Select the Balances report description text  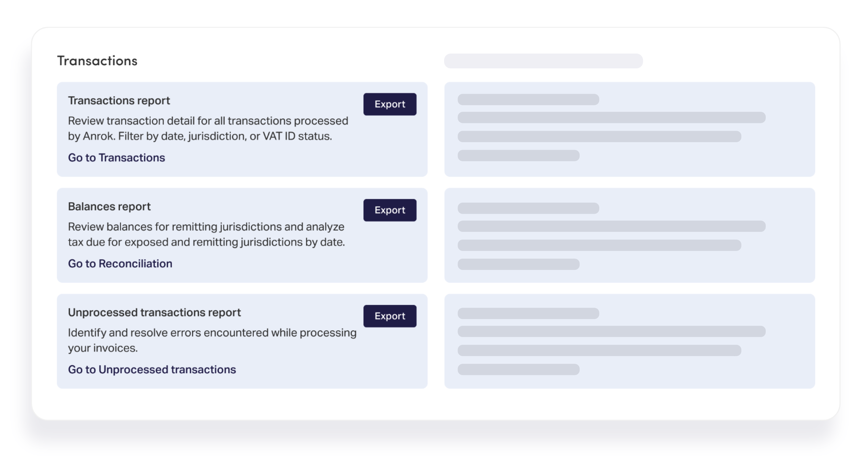(206, 234)
